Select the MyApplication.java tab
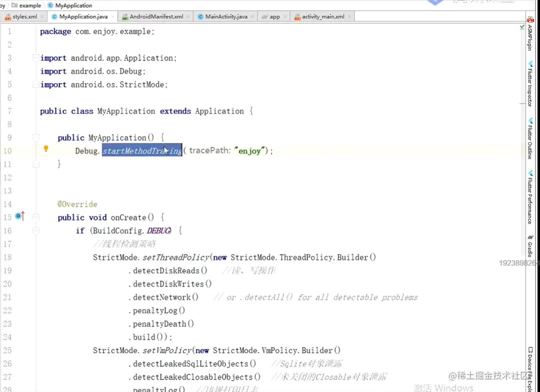 click(x=83, y=16)
